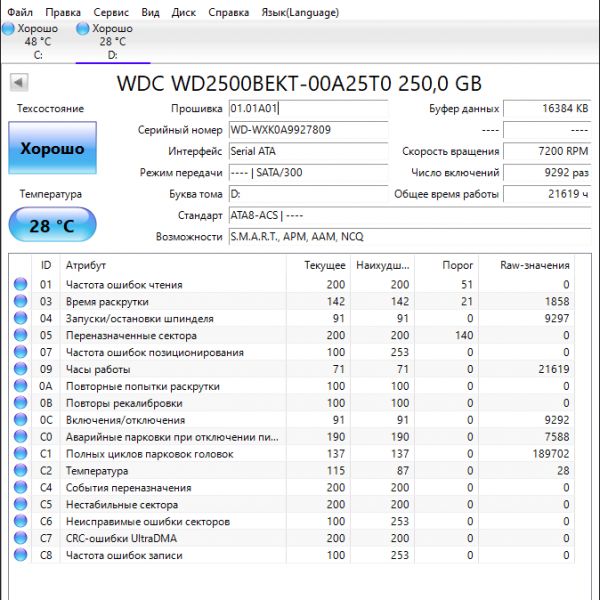Open the Вид menu
600x600 pixels.
coord(150,12)
